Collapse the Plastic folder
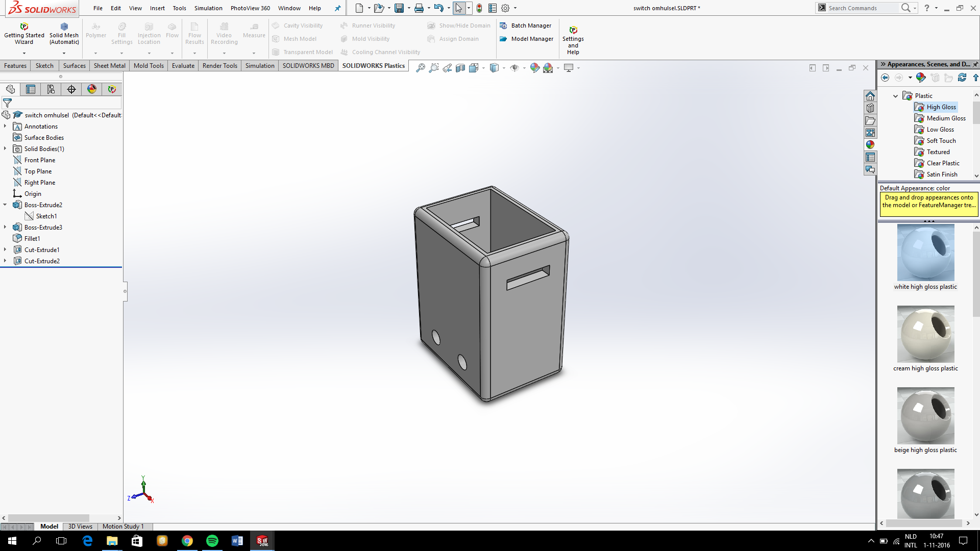The height and width of the screenshot is (551, 980). [895, 96]
